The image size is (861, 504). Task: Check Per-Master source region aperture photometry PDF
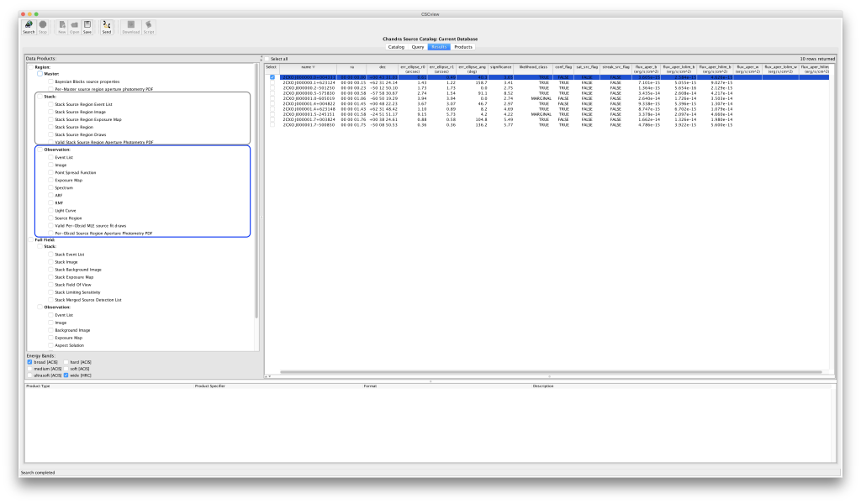[x=50, y=89]
